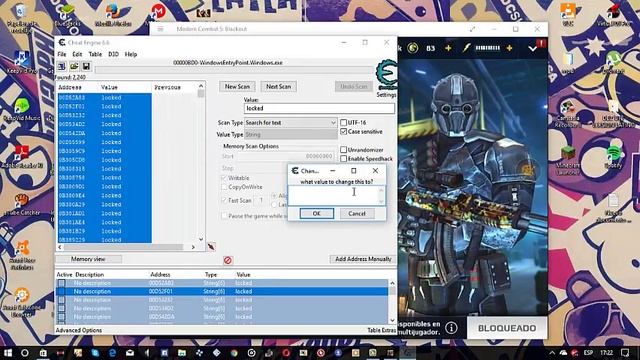Click the scan Value field containing locked
This screenshot has height=360, width=640.
319,108
